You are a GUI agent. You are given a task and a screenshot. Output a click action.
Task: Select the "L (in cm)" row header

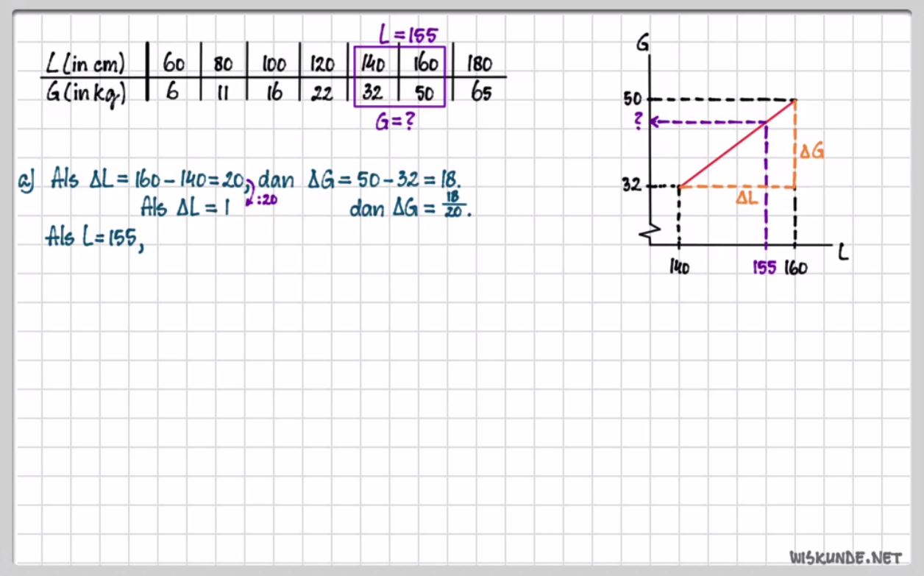pos(85,64)
